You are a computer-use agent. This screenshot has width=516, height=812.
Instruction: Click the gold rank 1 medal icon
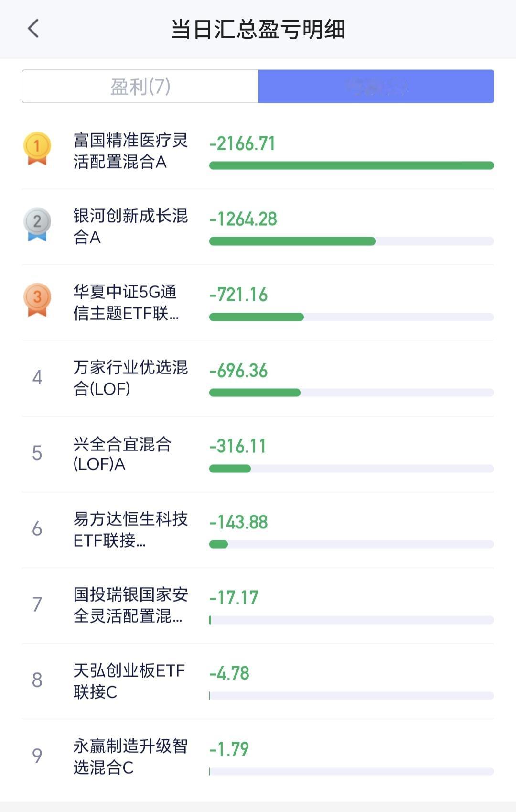click(x=37, y=148)
